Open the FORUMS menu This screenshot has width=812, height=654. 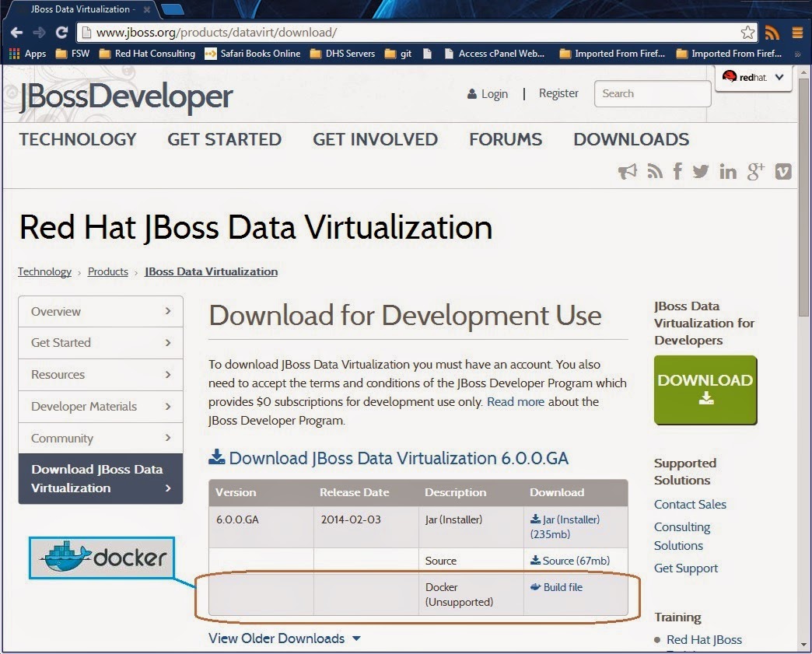click(x=506, y=138)
